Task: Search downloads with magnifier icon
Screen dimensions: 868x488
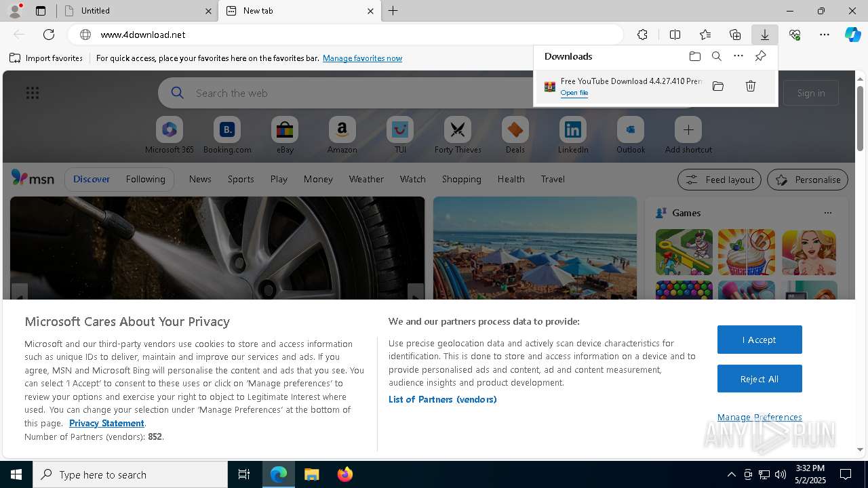Action: 717,56
